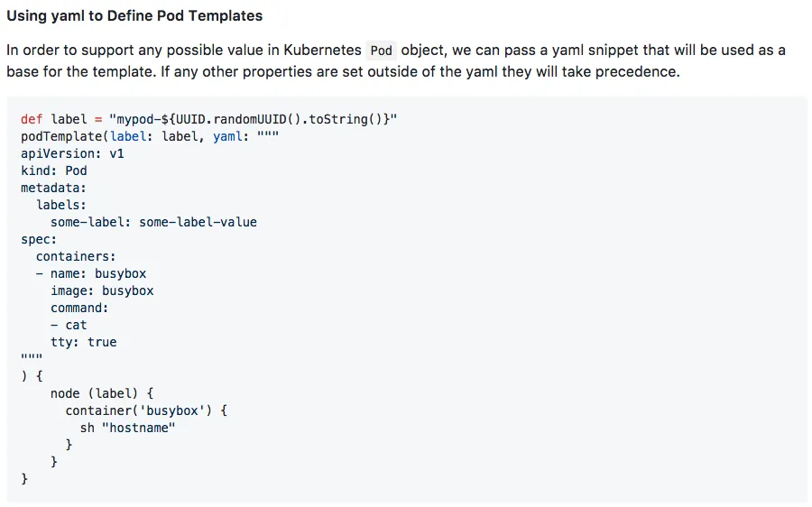Click the inline "Pod" code term
The height and width of the screenshot is (507, 812).
point(381,51)
